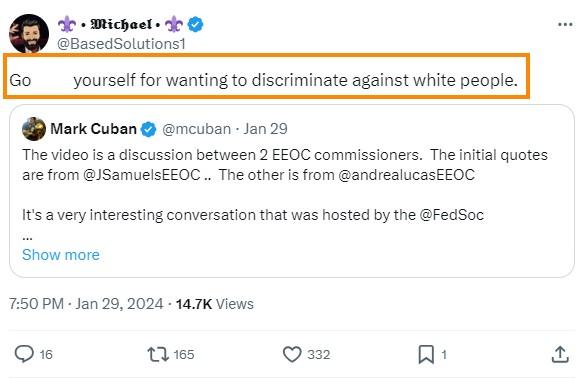
Task: Open the @mcuban handle link
Action: click(197, 129)
